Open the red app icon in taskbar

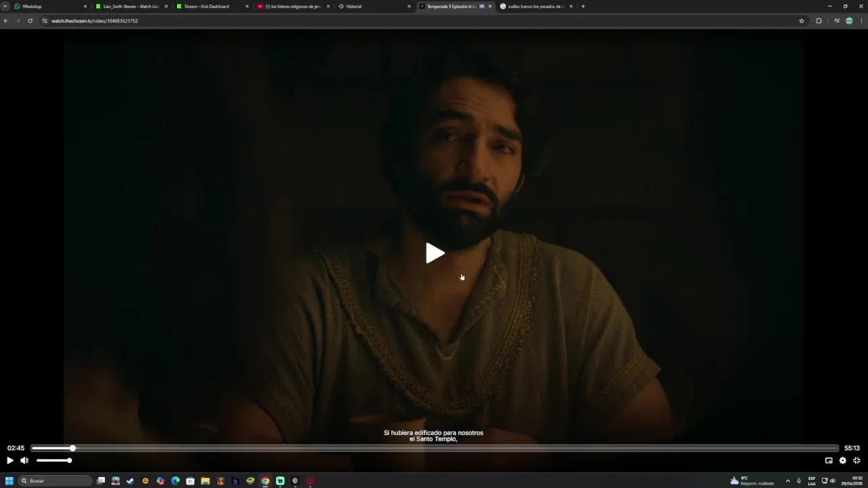click(x=310, y=481)
